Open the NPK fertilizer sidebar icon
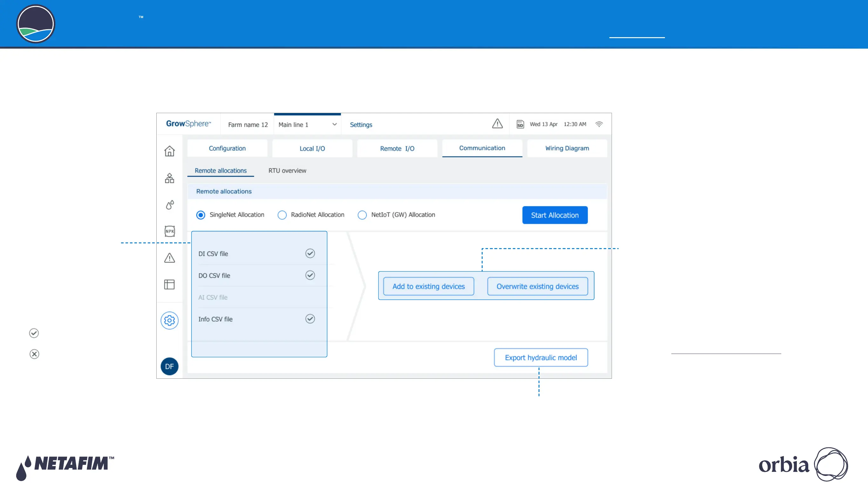 pos(169,231)
